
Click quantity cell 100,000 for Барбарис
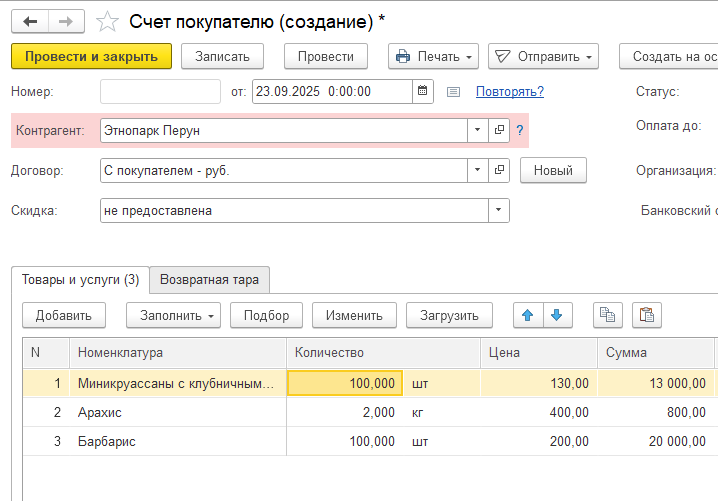345,441
